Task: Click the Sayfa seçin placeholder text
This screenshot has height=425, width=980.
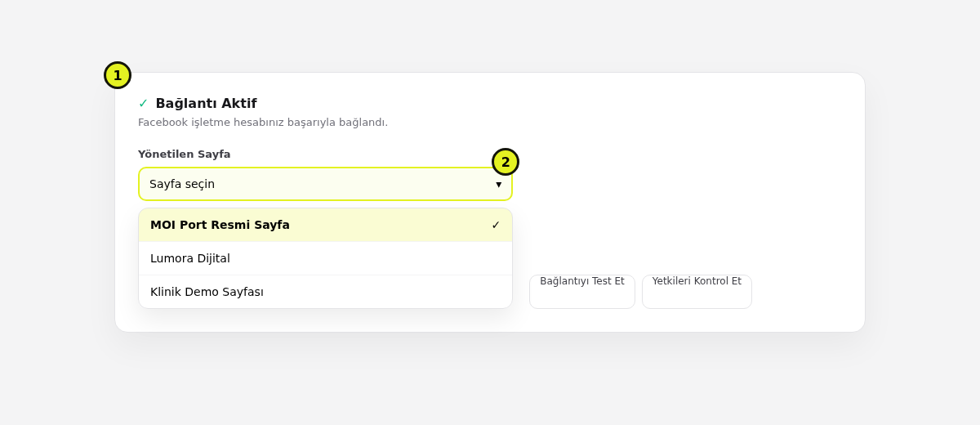Action: (182, 184)
